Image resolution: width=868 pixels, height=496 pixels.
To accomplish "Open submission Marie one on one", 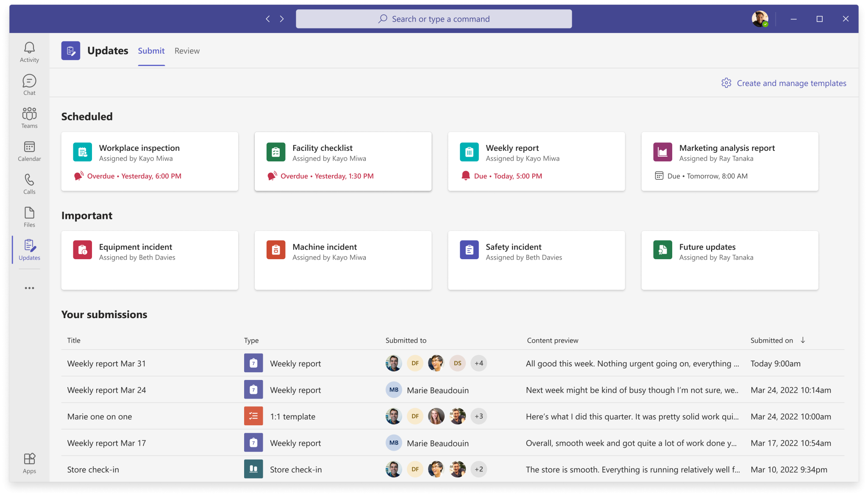I will tap(100, 416).
